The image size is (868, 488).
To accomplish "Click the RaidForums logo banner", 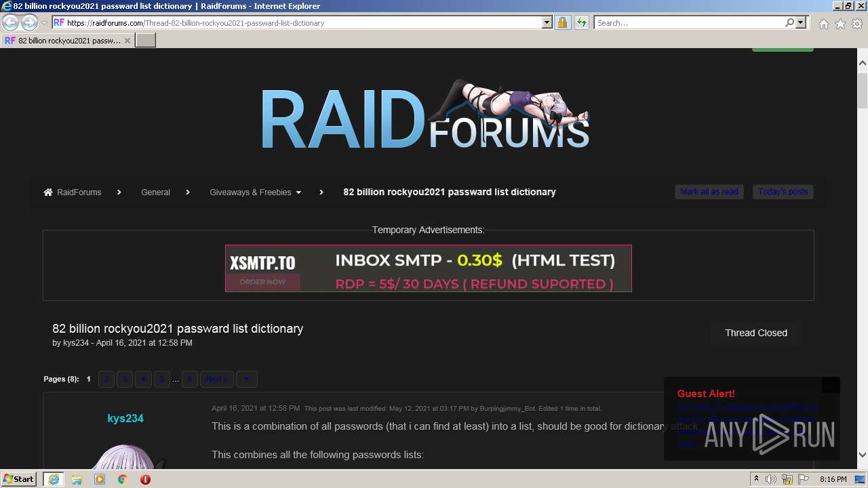I will coord(425,115).
